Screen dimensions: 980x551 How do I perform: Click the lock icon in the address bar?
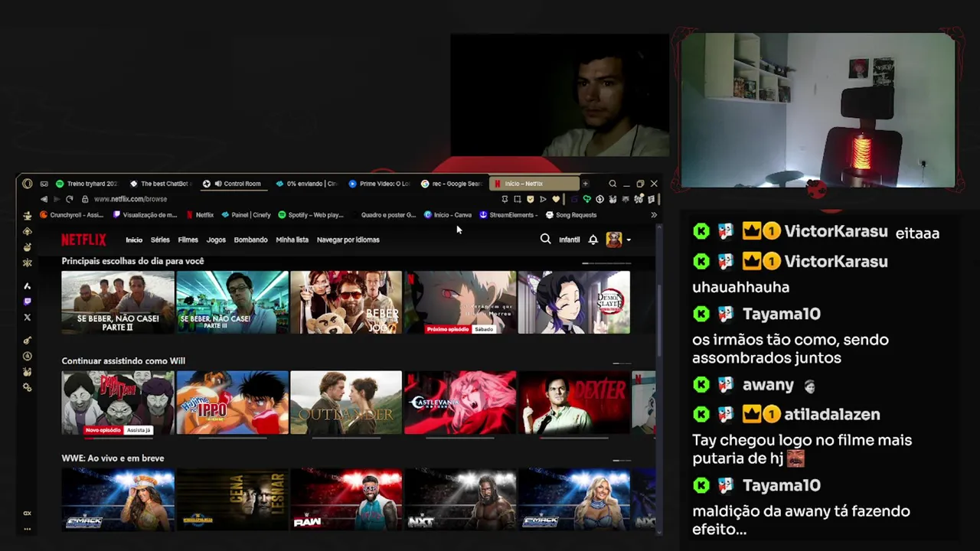pos(85,199)
